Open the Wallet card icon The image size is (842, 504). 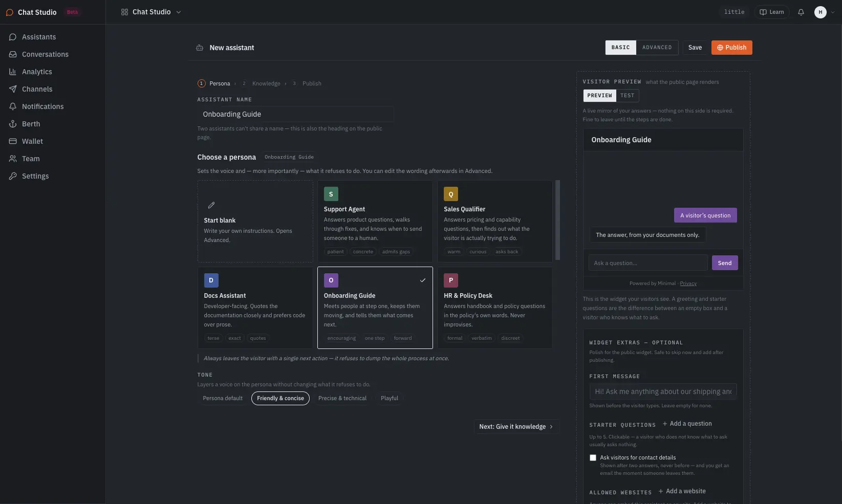13,141
